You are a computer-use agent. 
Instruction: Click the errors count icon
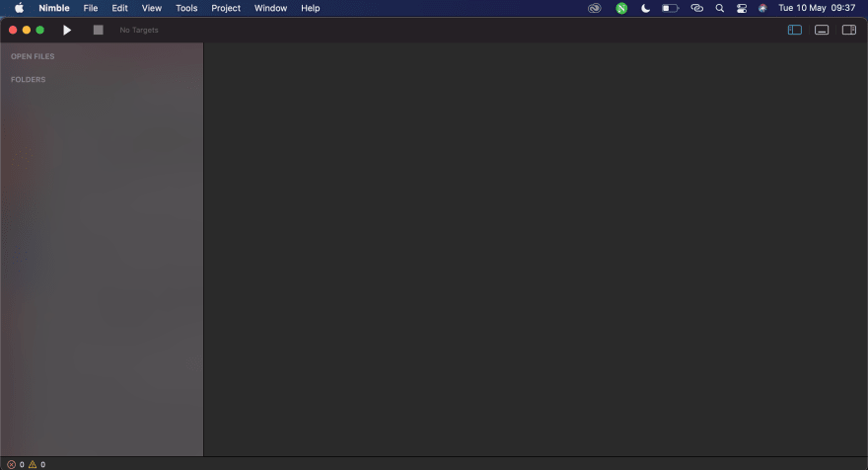[11, 464]
